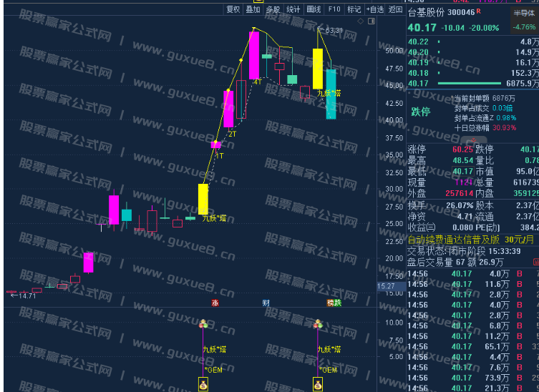Click the green 跌停 status label
Screen dimensions: 539x392
coord(421,112)
